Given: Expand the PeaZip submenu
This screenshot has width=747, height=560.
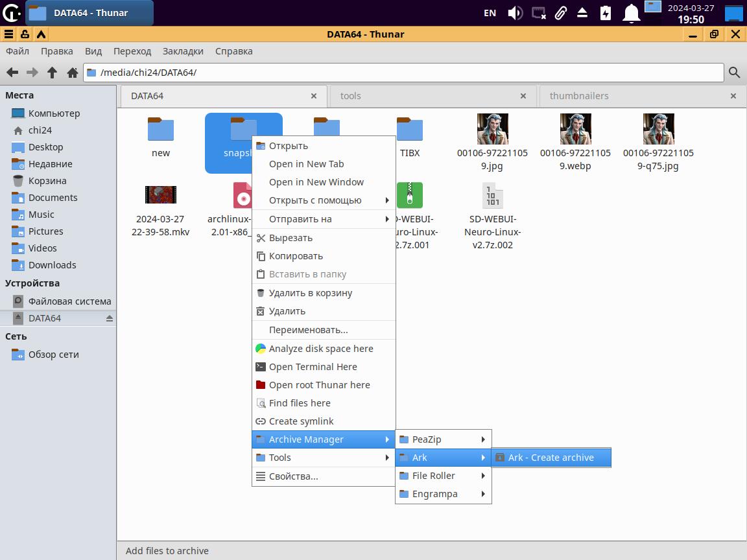Looking at the screenshot, I should 443,439.
